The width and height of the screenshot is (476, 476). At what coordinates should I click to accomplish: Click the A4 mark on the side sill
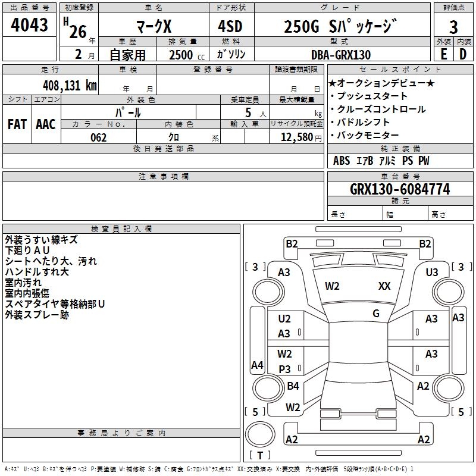coord(257,365)
